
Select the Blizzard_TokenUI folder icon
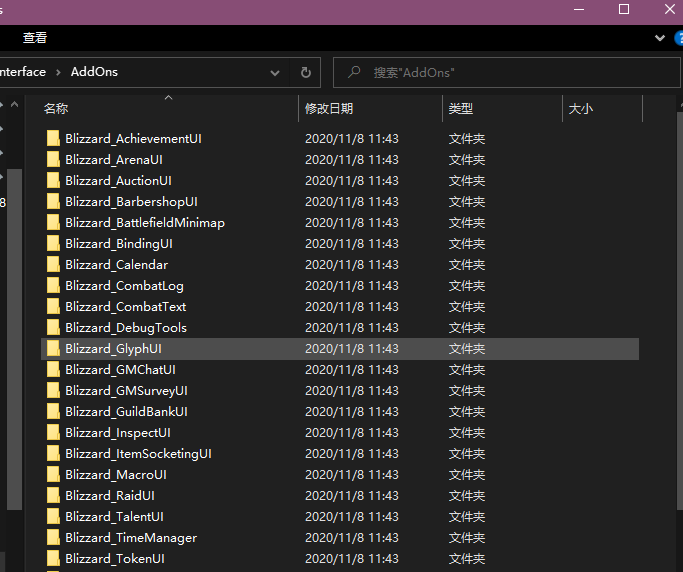tap(53, 558)
